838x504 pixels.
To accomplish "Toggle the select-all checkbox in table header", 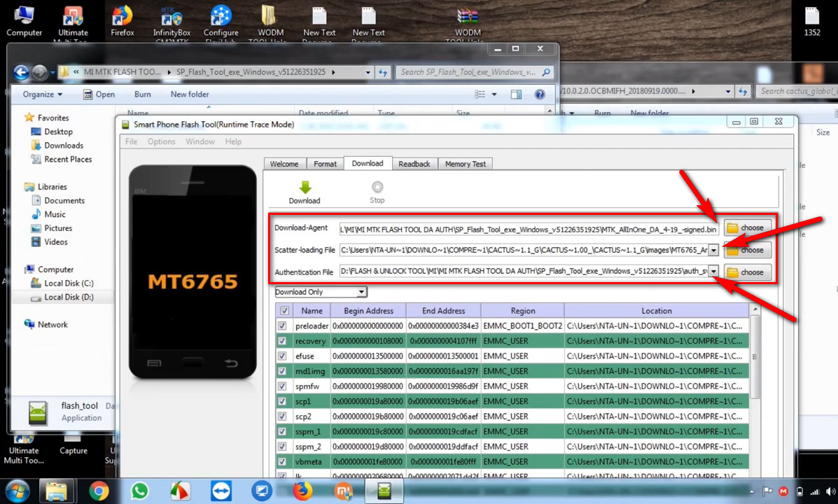I will pos(284,311).
